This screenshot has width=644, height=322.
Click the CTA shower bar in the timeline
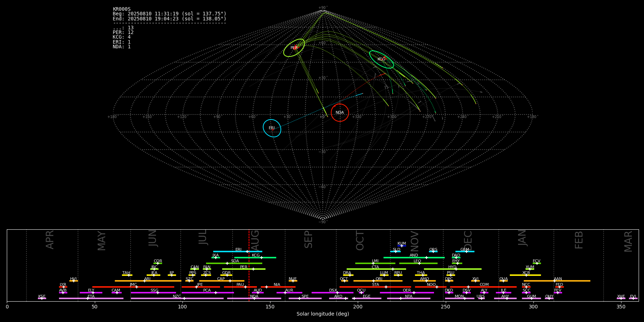376,269
